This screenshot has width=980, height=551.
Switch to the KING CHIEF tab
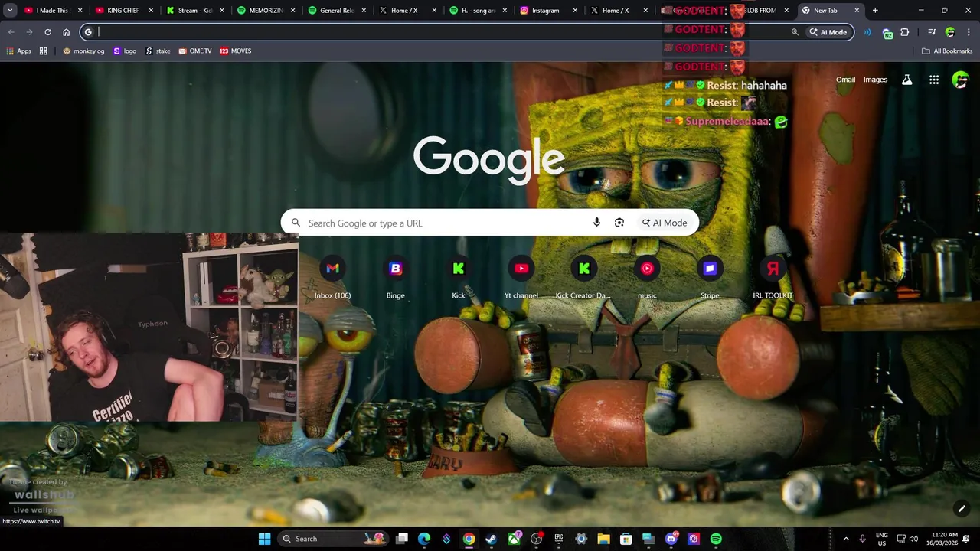click(122, 11)
